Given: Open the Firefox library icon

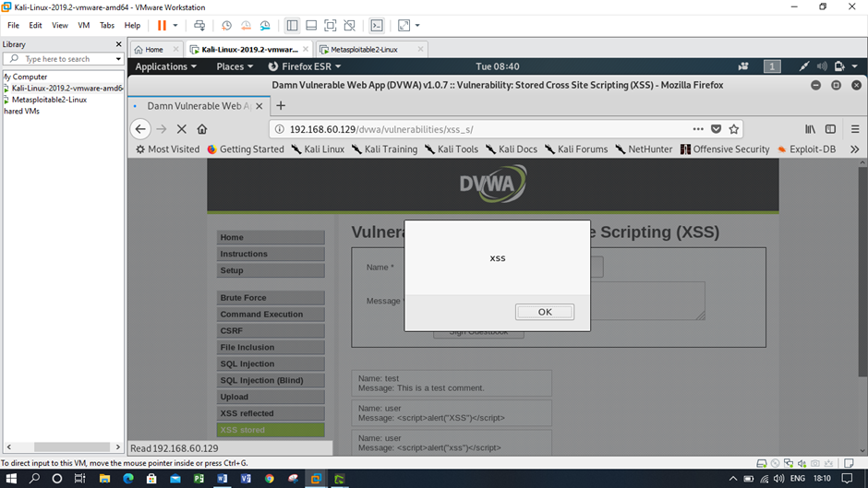Looking at the screenshot, I should click(x=810, y=129).
